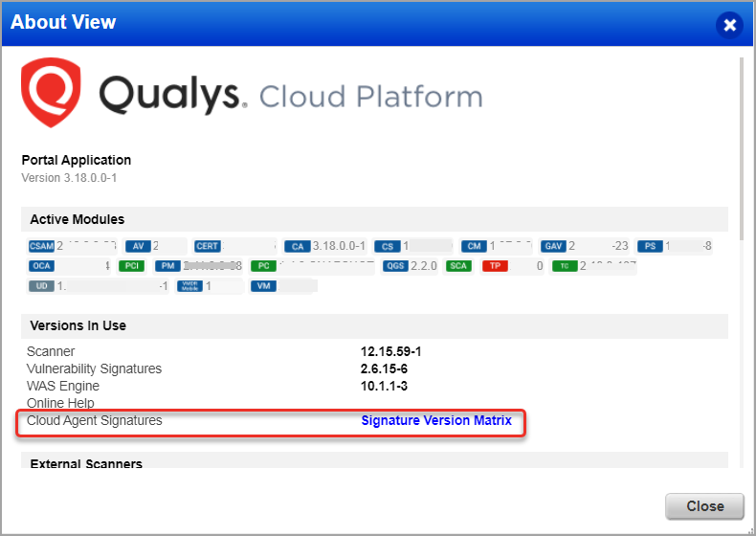Click the Online Help label
The image size is (756, 536).
pos(60,403)
